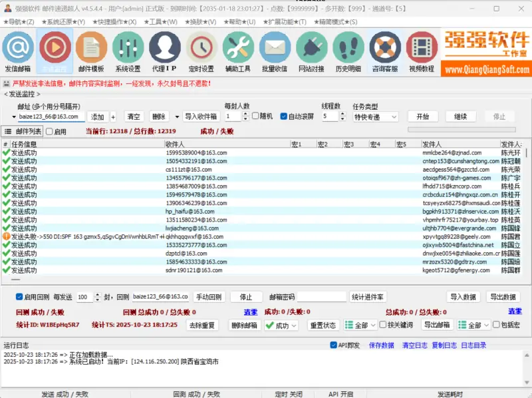View 历史明细 history details
532x398 pixels.
click(348, 55)
